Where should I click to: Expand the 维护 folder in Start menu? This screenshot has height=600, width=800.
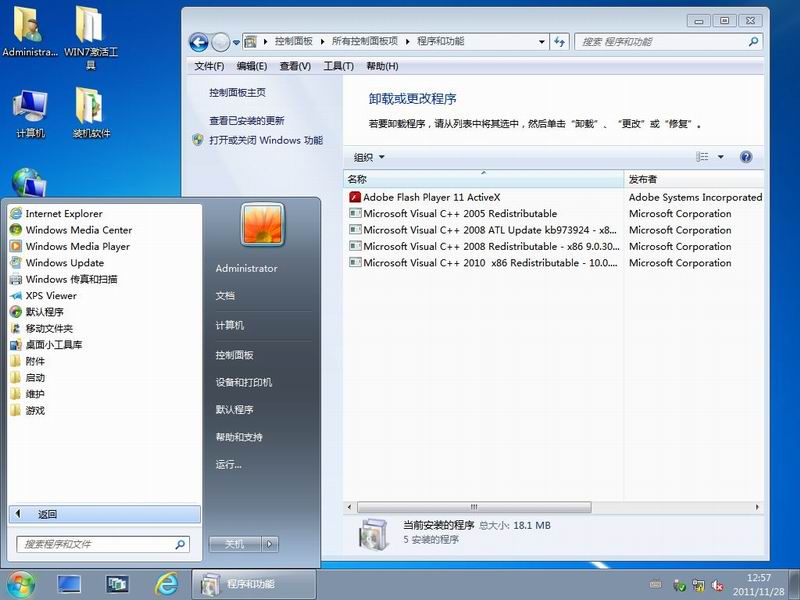point(105,394)
